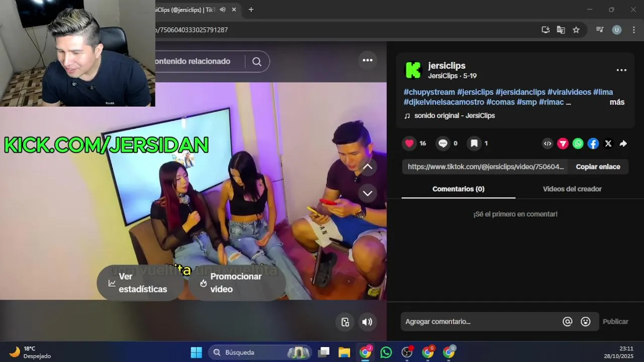Share via the red send-to-friends icon
Viewport: 644px width, 362px height.
(563, 144)
